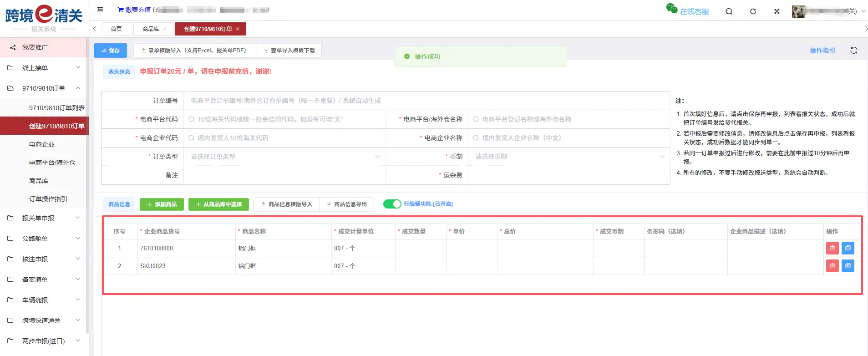The height and width of the screenshot is (356, 868).
Task: Open the 缴费充值 shopping cart link
Action: (134, 10)
